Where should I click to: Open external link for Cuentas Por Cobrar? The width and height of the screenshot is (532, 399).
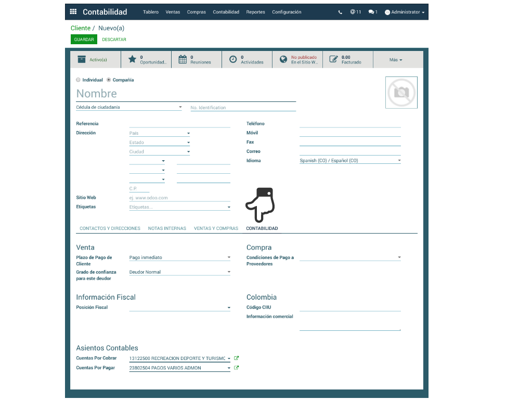(x=237, y=358)
